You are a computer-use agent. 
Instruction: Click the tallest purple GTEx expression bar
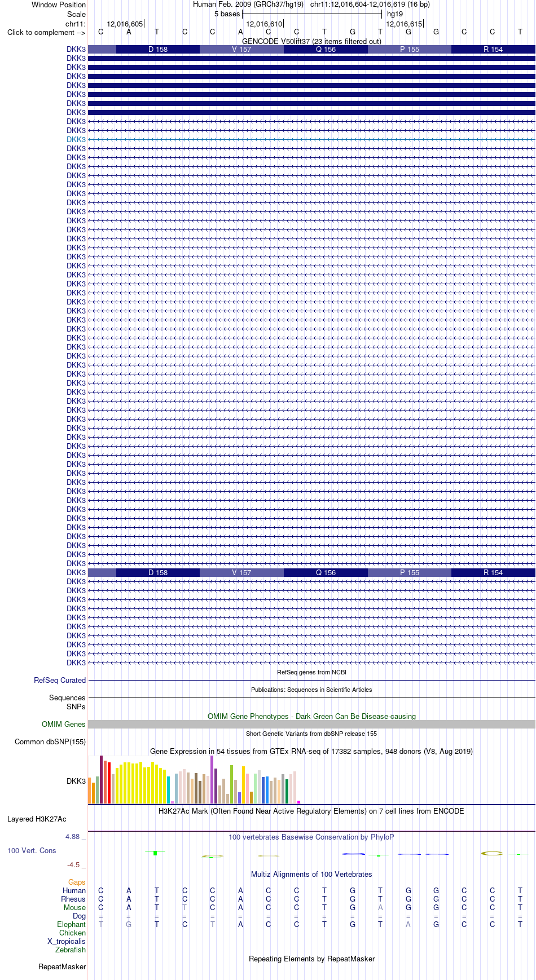212,779
